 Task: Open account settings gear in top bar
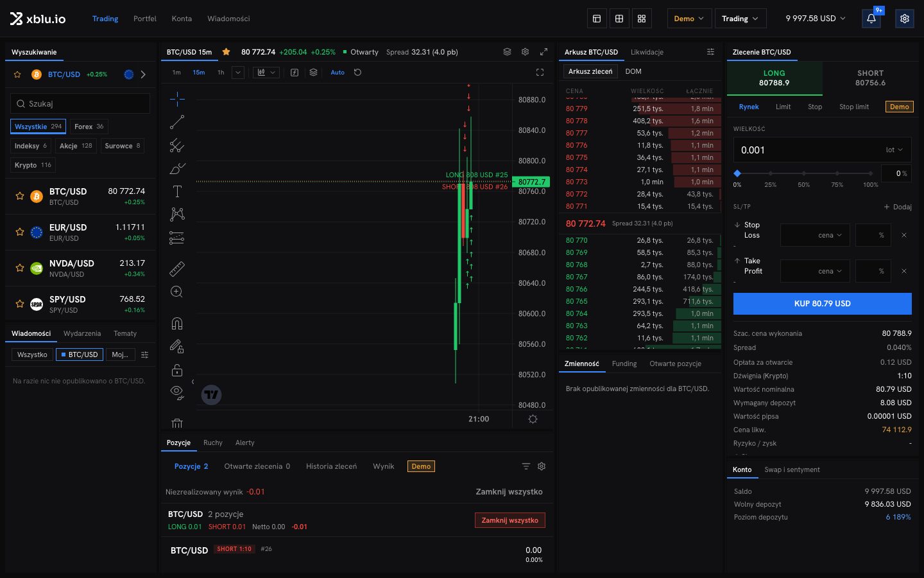[x=905, y=19]
